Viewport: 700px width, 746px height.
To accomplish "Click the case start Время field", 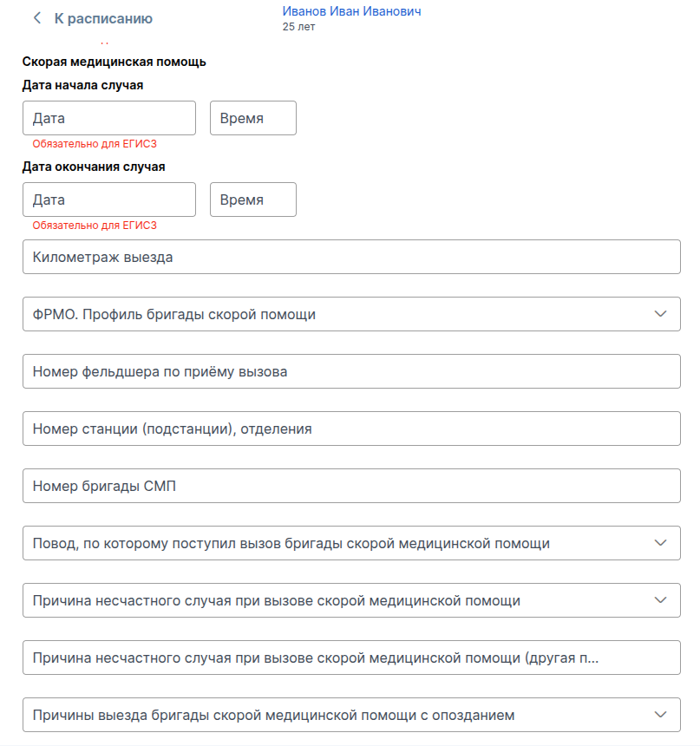I will click(252, 118).
